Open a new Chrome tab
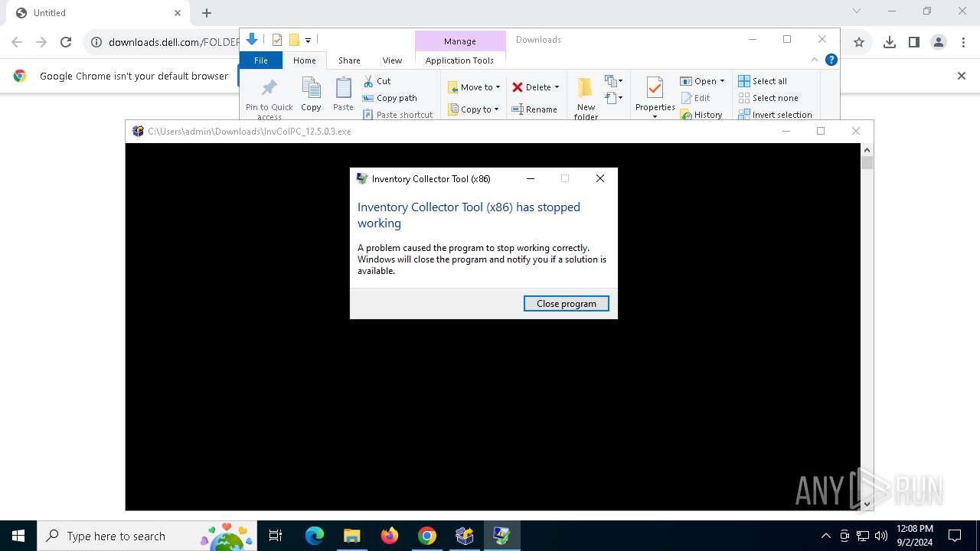The image size is (980, 551). 207,13
